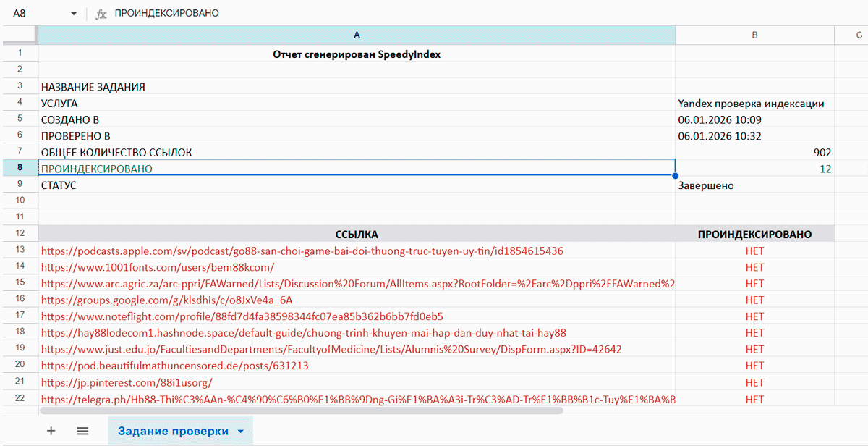Viewport: 868px width, 446px height.
Task: Select the Завершено status cell
Action: pos(754,185)
